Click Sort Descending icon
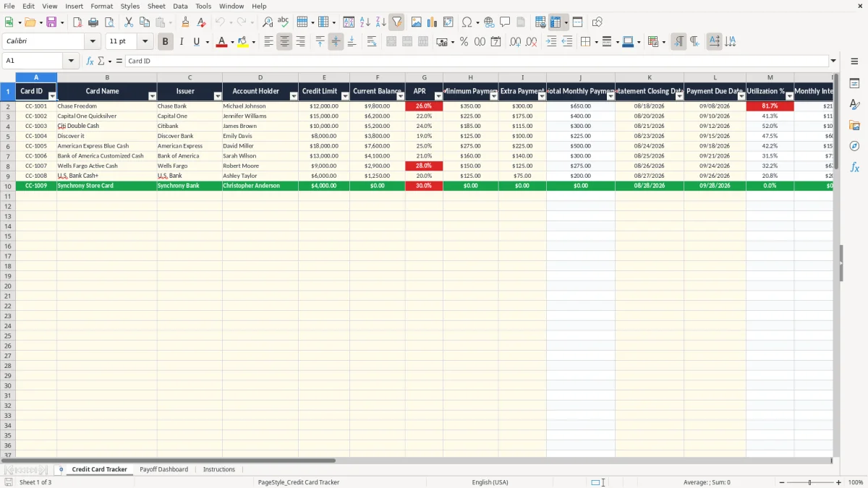 (380, 22)
